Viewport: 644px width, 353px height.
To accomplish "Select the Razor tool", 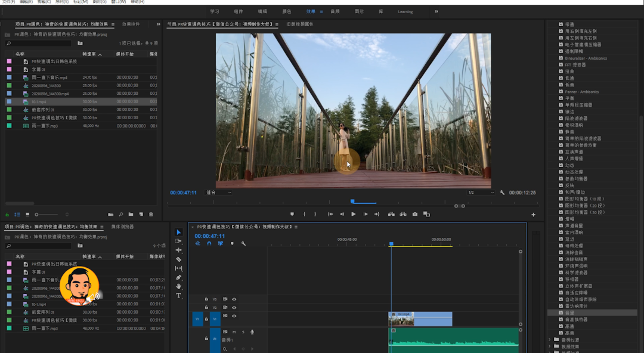I will click(179, 259).
